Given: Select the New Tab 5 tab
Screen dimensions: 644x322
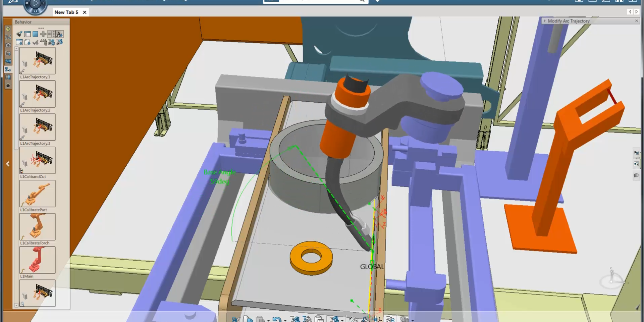Looking at the screenshot, I should 66,12.
